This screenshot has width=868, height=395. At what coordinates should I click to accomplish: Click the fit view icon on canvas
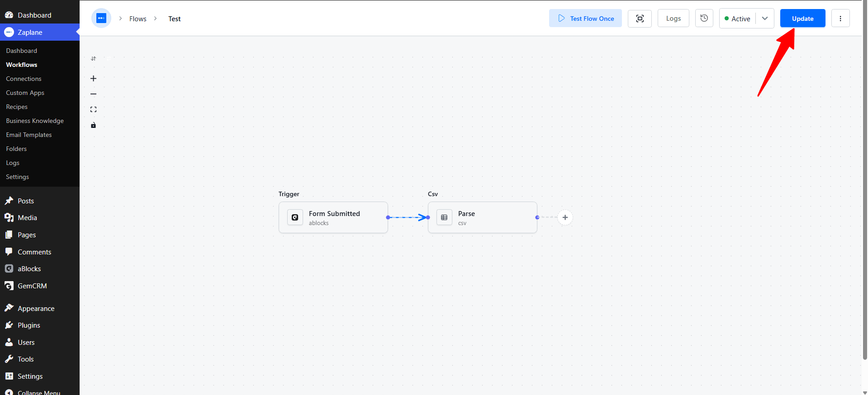click(94, 109)
